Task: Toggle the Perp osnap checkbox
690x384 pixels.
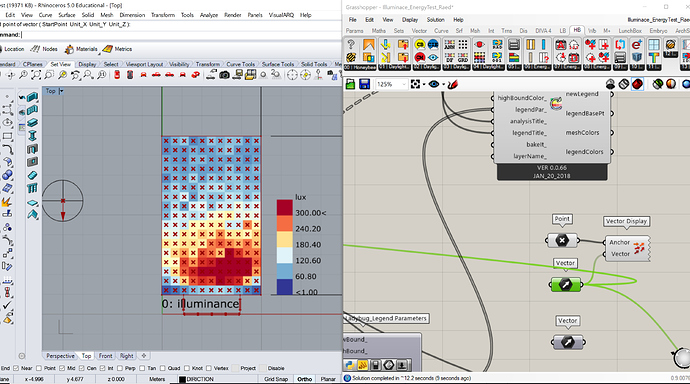Action: [x=120, y=368]
